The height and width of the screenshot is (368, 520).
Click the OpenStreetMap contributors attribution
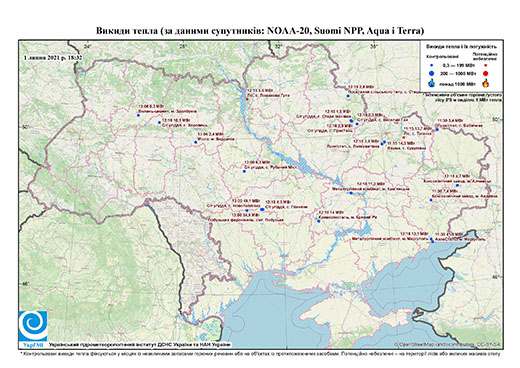447,344
